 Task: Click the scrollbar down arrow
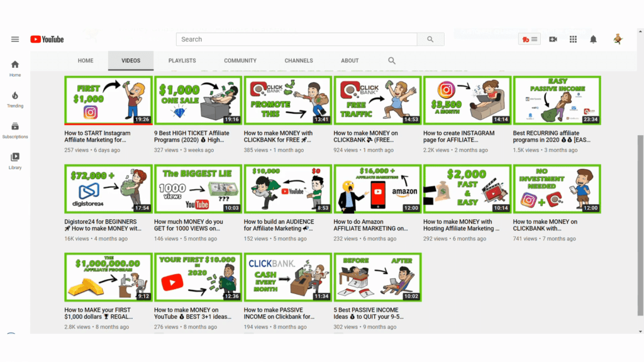[x=640, y=331]
